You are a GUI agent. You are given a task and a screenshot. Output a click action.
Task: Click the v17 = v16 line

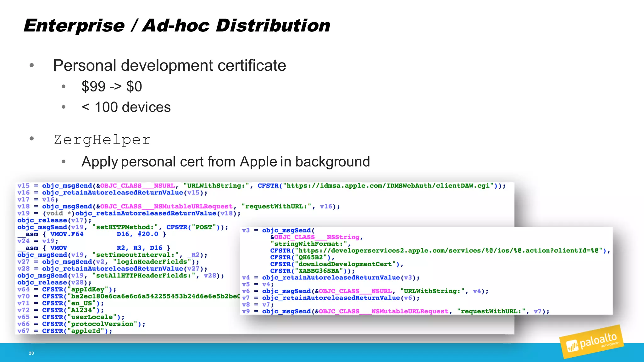[x=38, y=200]
